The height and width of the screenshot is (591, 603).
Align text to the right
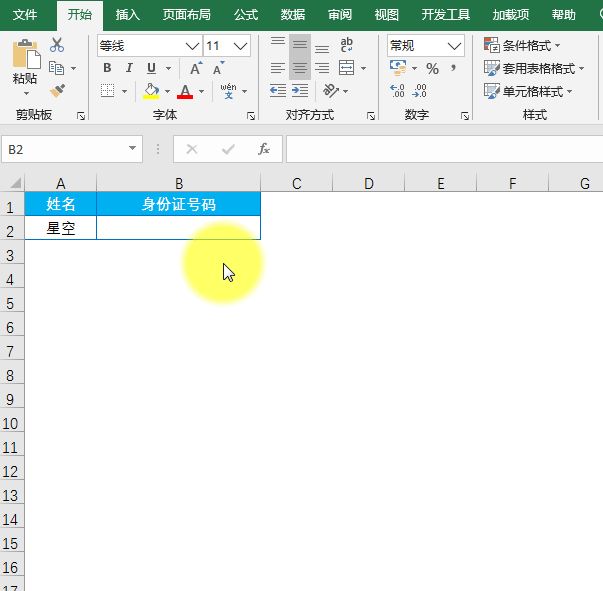coord(322,68)
